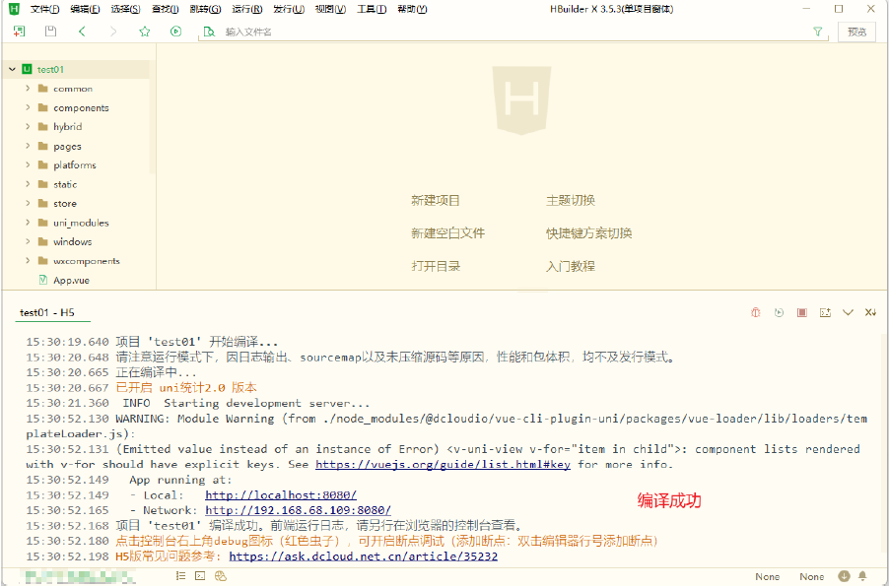Screen dimensions: 889x588
Task: Select App.vue in the project tree
Action: [x=71, y=280]
